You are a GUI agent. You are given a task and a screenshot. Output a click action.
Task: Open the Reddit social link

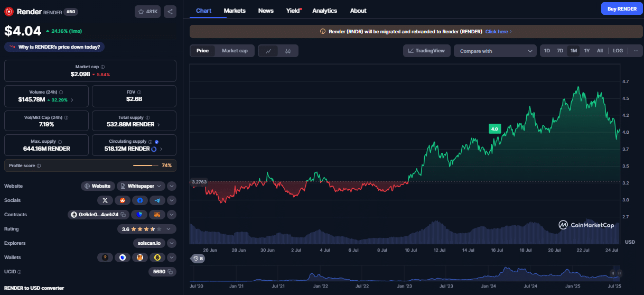tap(123, 200)
